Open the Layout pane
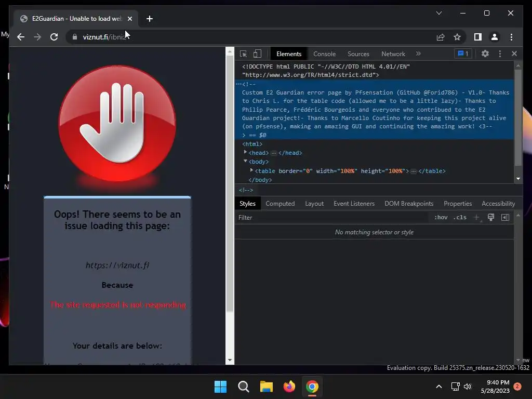This screenshot has width=532, height=399. pos(314,204)
